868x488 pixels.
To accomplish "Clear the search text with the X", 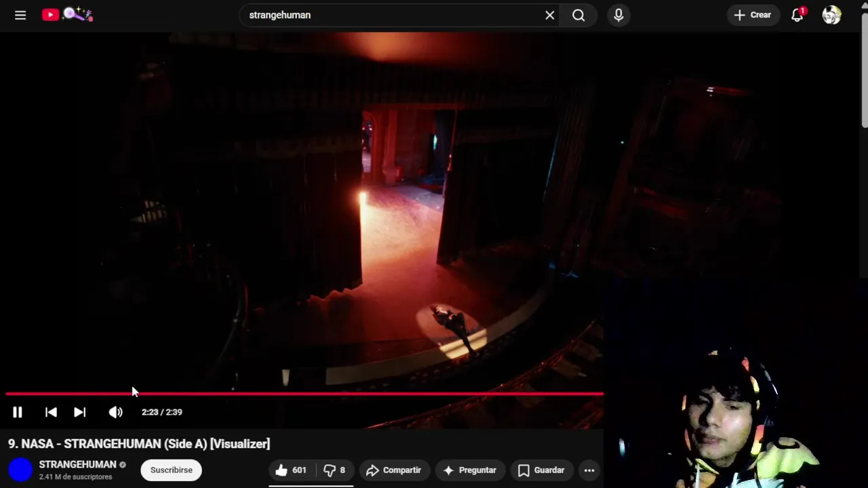I will [550, 15].
